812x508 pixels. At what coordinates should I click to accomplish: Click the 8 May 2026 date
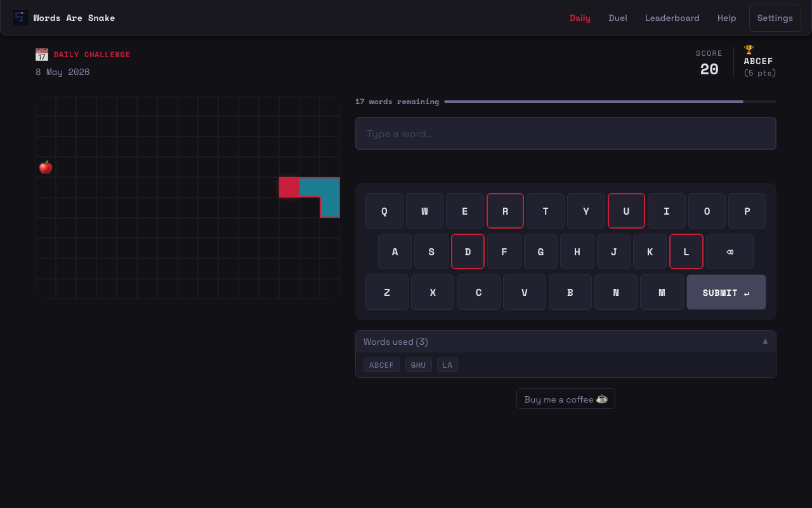[63, 72]
